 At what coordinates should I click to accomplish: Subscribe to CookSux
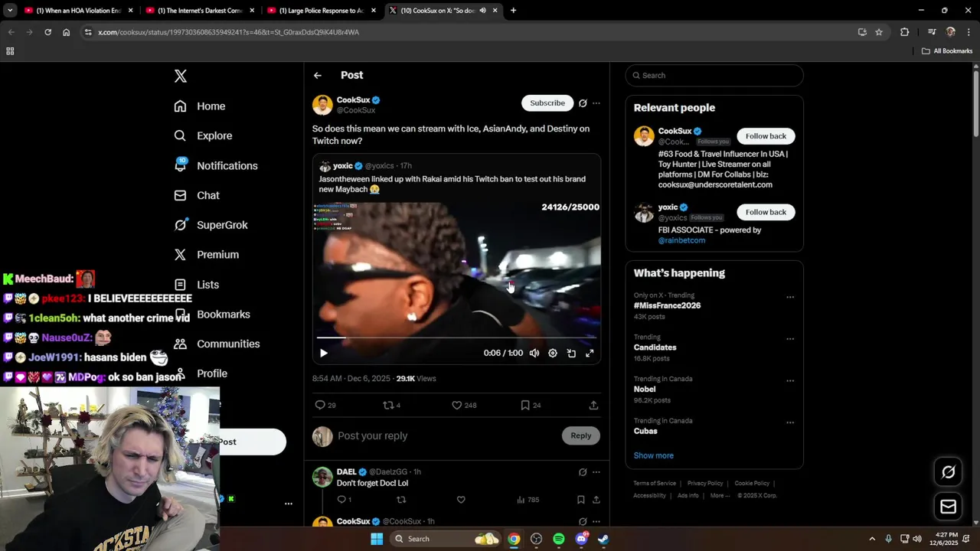(x=547, y=103)
